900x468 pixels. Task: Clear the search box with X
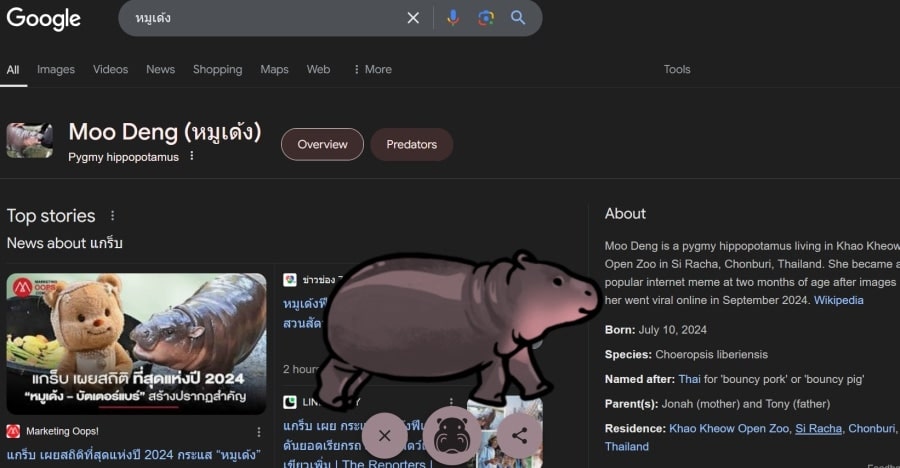[413, 18]
